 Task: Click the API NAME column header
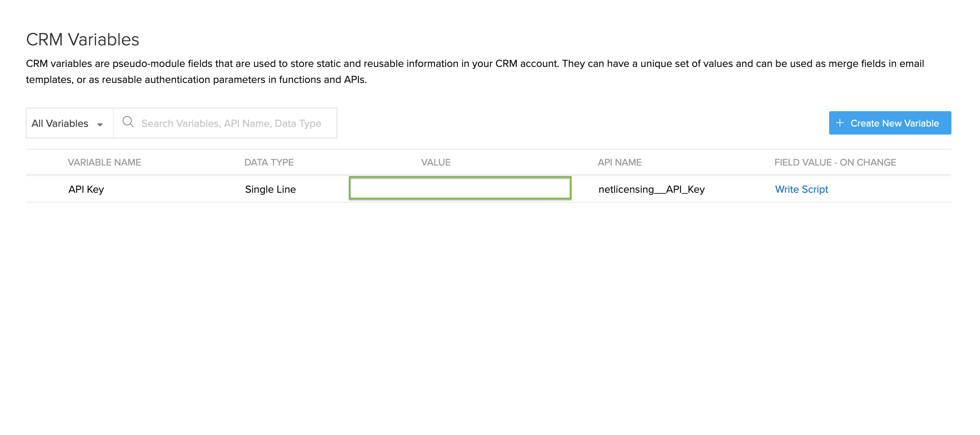619,162
